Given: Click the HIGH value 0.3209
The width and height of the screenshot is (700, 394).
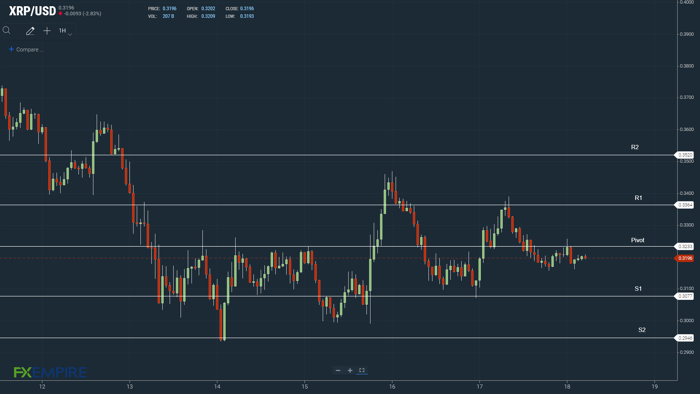Looking at the screenshot, I should coord(208,16).
